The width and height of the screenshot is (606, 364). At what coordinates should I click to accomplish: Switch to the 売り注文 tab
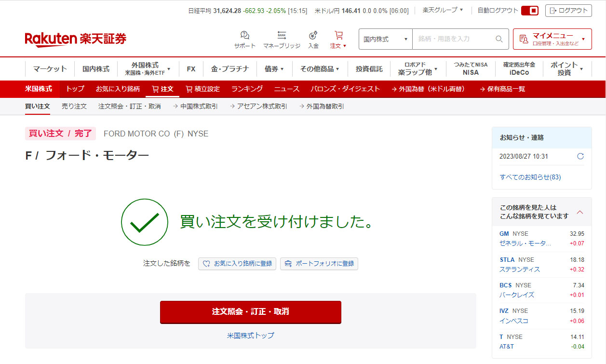74,106
